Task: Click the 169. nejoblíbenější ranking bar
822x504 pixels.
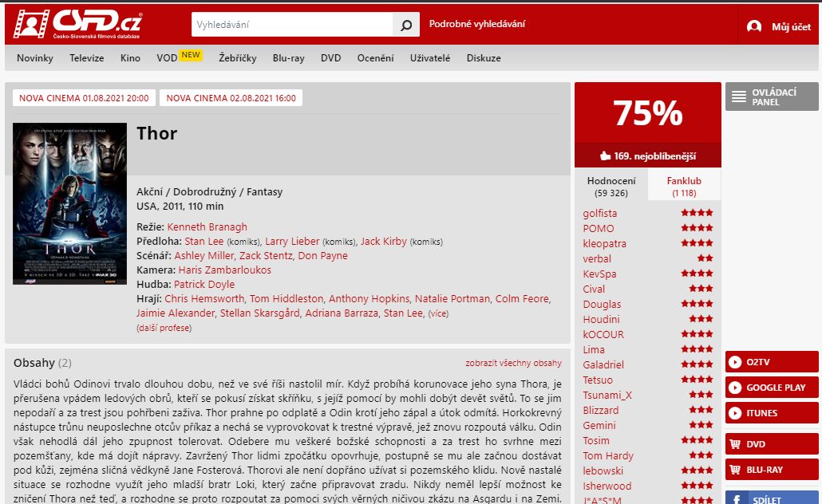Action: coord(648,156)
